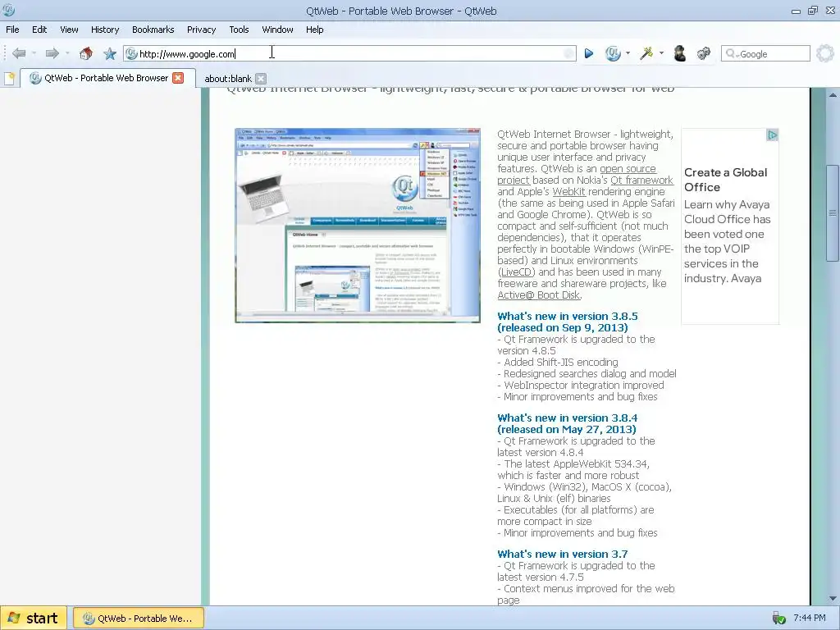840x630 pixels.
Task: Click the vertical scrollbar thumb
Action: click(832, 213)
